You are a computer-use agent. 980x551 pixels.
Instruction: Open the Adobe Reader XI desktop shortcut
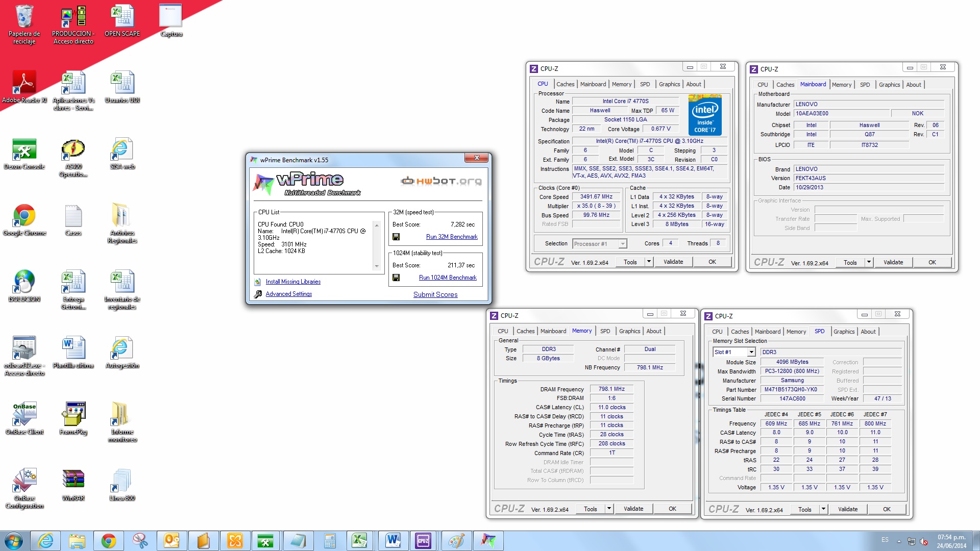point(24,87)
